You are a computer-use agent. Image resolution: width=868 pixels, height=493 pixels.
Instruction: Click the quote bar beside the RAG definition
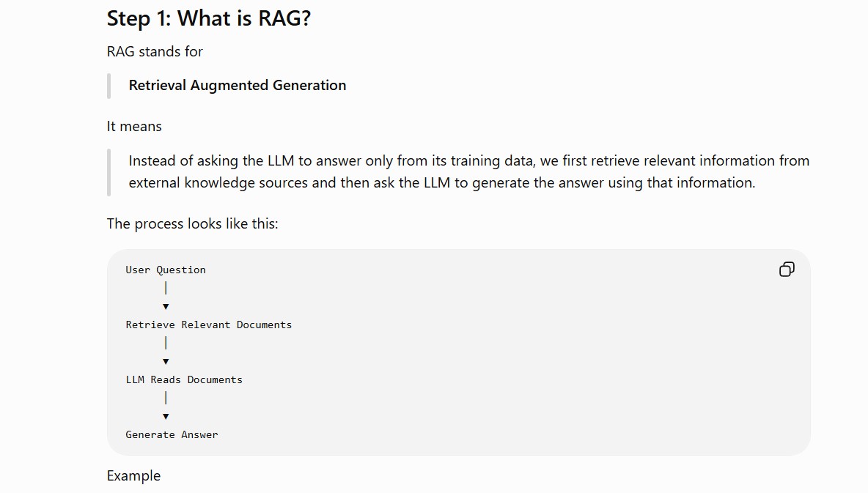[109, 172]
